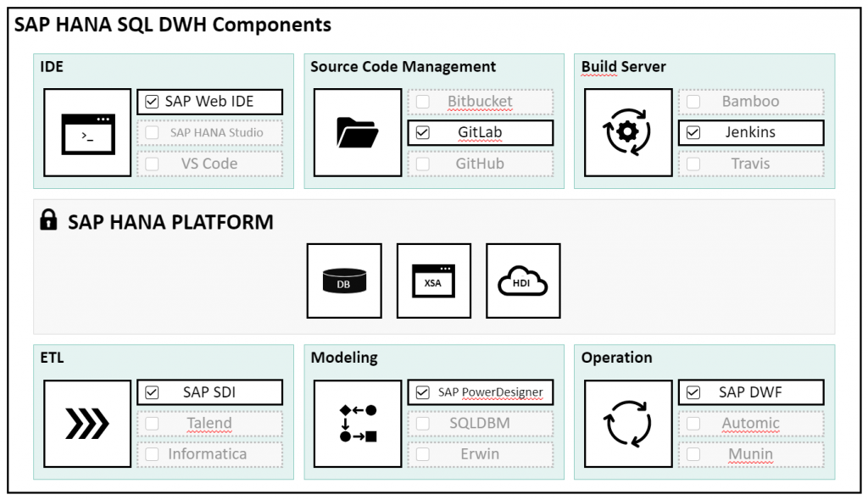Click the ETL triple chevron icon
The width and height of the screenshot is (868, 500).
(x=87, y=424)
